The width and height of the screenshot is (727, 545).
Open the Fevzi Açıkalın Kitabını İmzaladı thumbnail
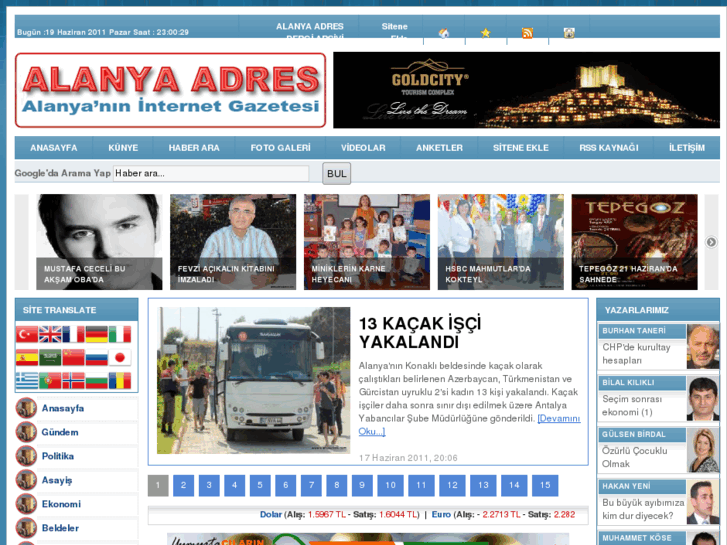click(233, 242)
